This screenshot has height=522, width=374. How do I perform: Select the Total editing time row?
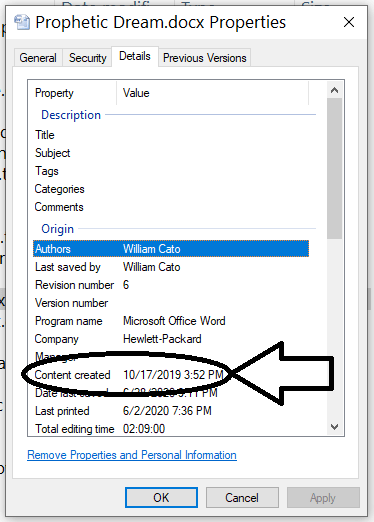(171, 429)
